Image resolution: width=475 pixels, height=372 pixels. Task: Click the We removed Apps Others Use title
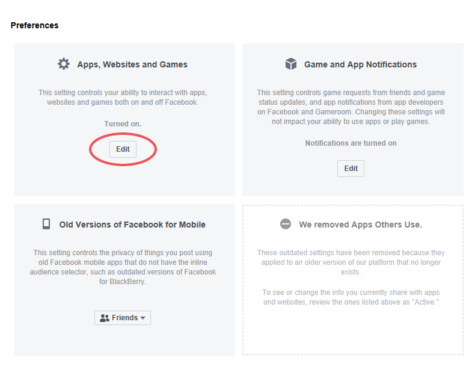360,225
